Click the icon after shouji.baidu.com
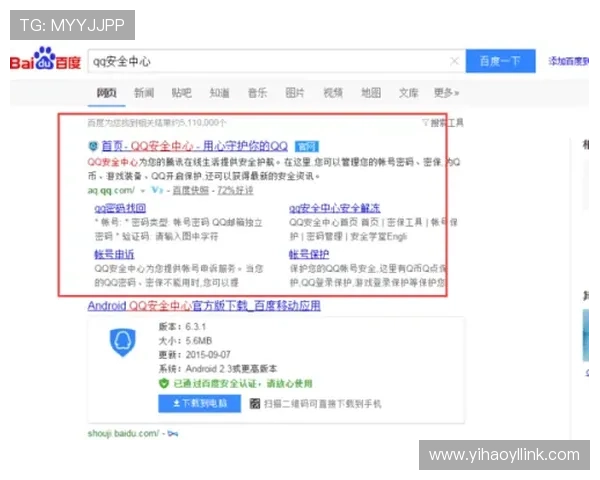Screen dimensions: 600x480 [x=173, y=434]
